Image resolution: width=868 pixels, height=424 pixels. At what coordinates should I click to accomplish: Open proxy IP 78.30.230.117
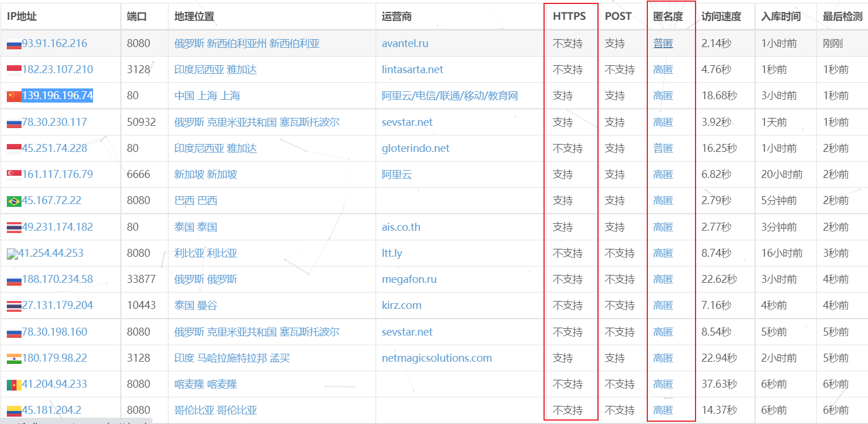[x=54, y=122]
